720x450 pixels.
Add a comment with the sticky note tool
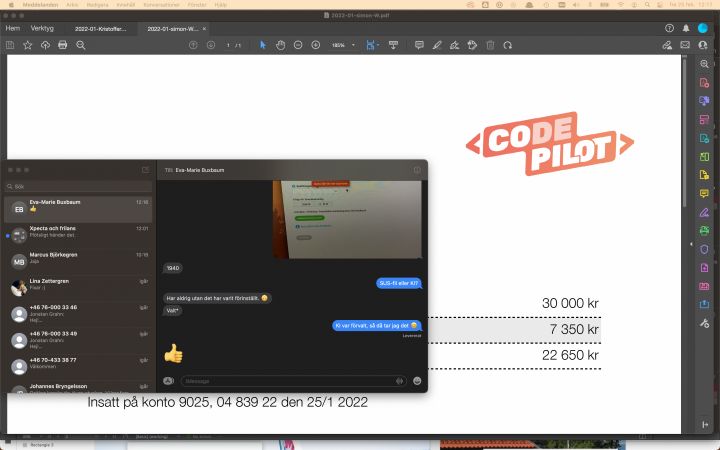[x=419, y=45]
